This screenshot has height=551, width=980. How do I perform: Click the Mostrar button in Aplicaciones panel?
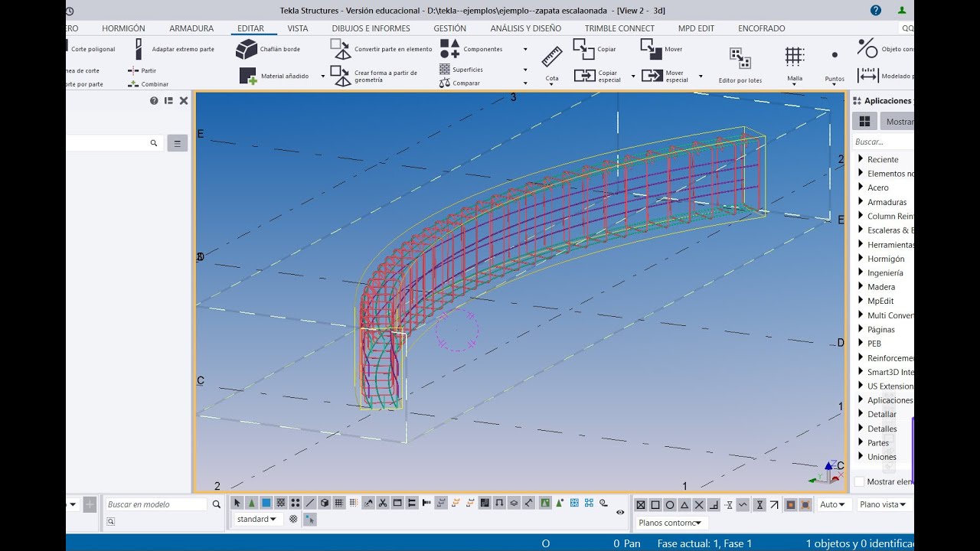click(x=897, y=122)
